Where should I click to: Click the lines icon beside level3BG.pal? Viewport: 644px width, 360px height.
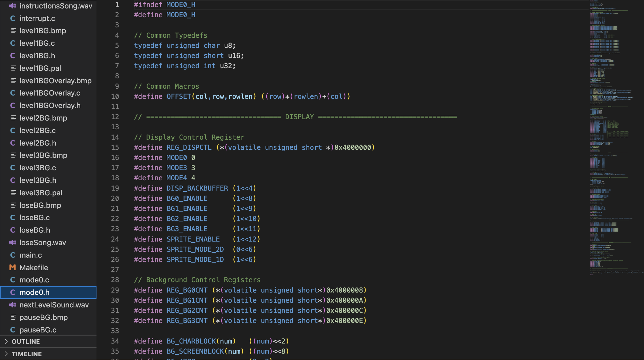(x=13, y=193)
